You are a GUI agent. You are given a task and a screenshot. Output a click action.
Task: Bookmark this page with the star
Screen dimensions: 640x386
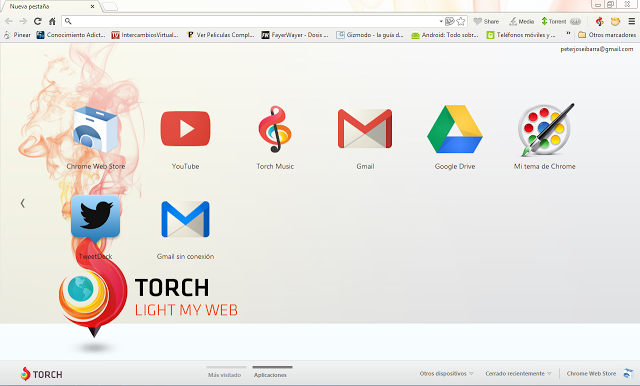(x=461, y=21)
